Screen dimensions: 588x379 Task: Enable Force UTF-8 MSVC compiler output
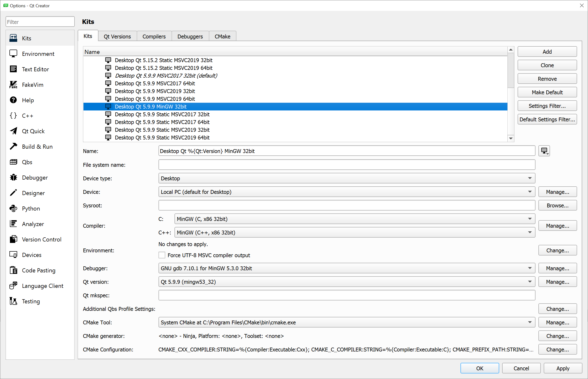tap(162, 255)
